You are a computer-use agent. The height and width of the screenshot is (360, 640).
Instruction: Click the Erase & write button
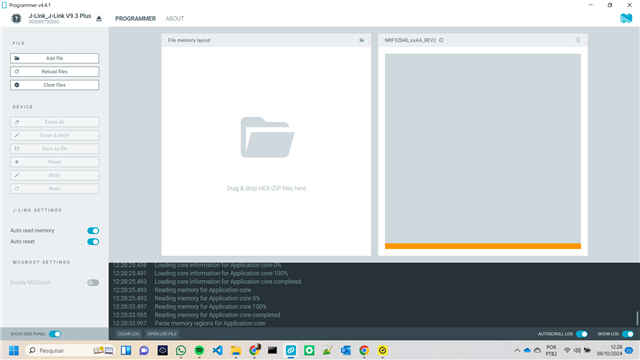pos(55,135)
